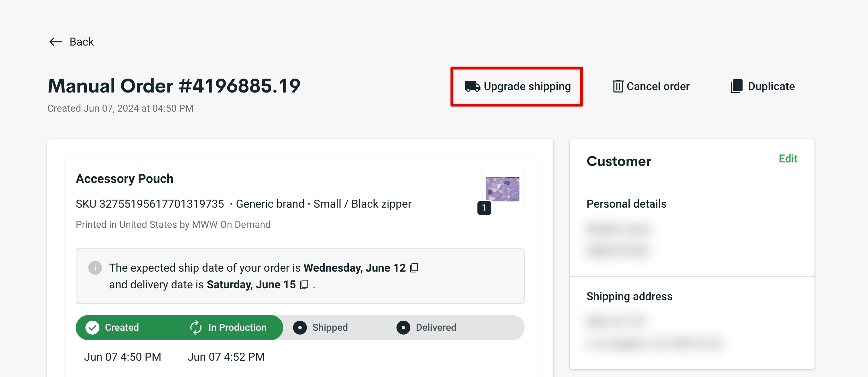Click the In Production sync icon
Screen dimensions: 868x377
[196, 327]
